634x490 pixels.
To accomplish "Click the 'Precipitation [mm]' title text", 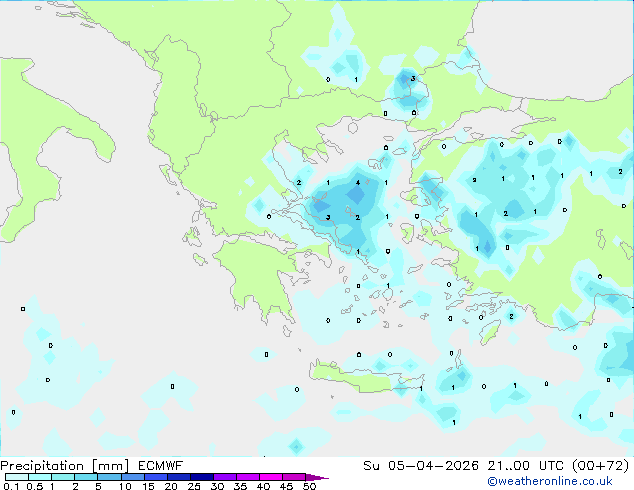I will coord(64,466).
